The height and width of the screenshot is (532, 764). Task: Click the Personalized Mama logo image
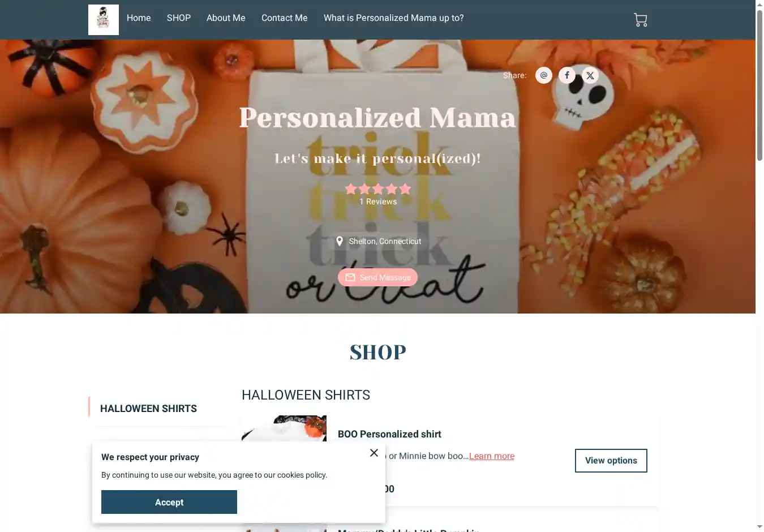pos(104,20)
